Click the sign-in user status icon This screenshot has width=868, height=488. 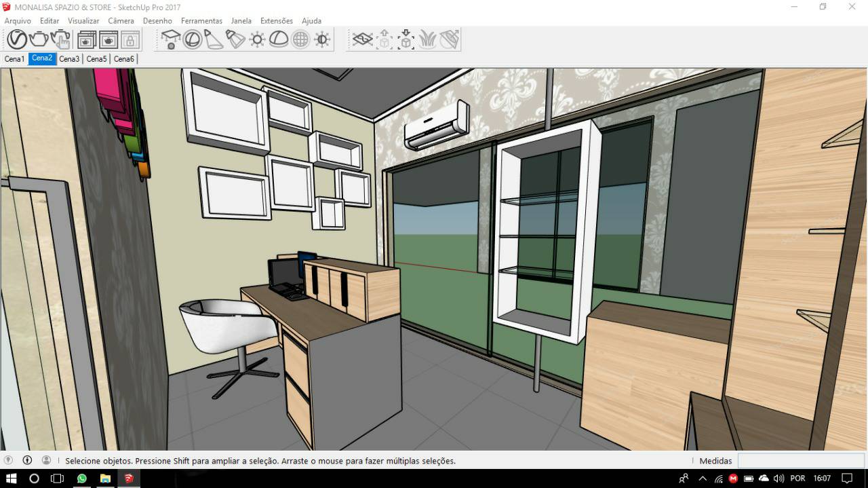tap(46, 460)
